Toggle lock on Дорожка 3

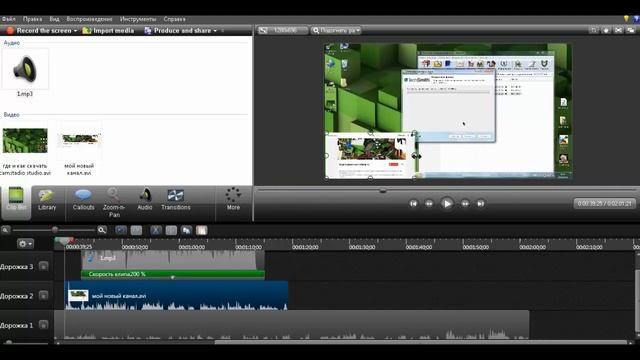point(43,266)
